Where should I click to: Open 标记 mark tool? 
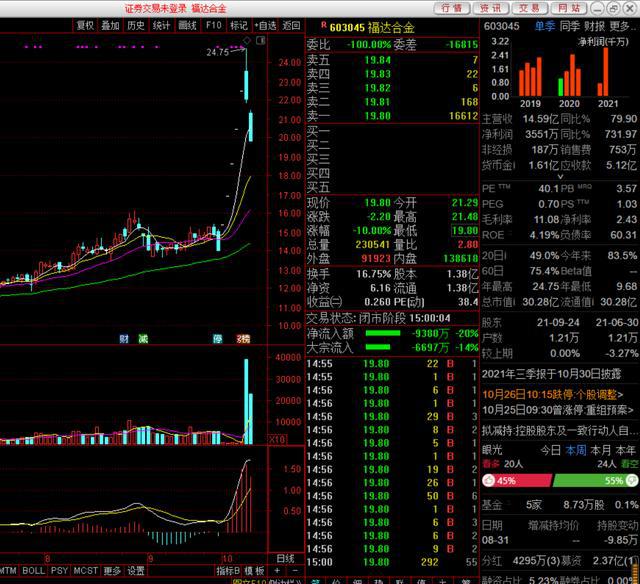(239, 26)
